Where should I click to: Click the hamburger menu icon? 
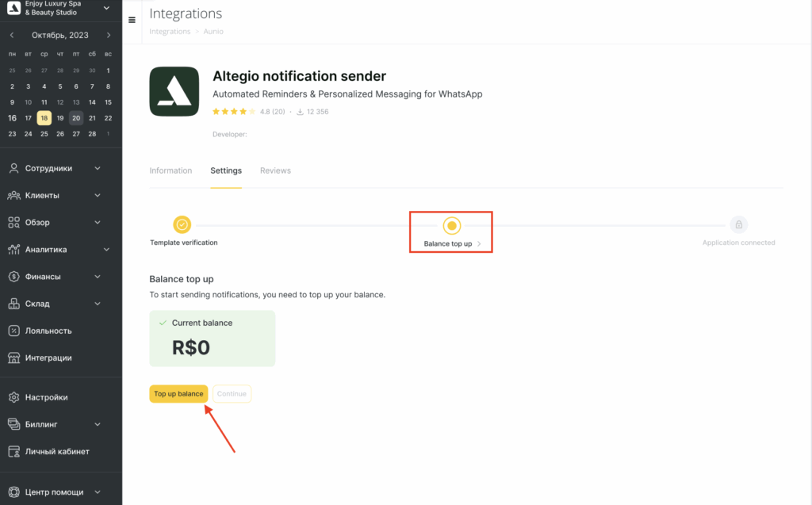point(132,20)
